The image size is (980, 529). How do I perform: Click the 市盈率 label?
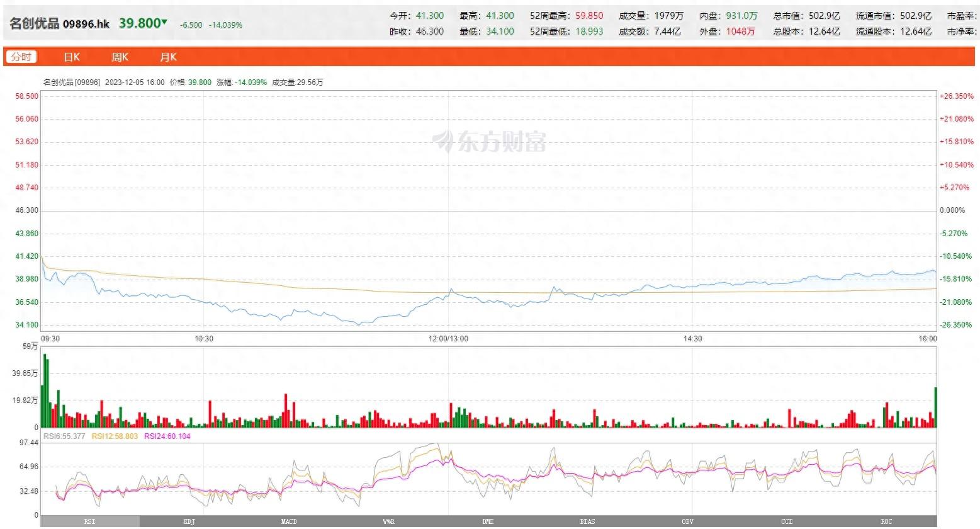[962, 16]
